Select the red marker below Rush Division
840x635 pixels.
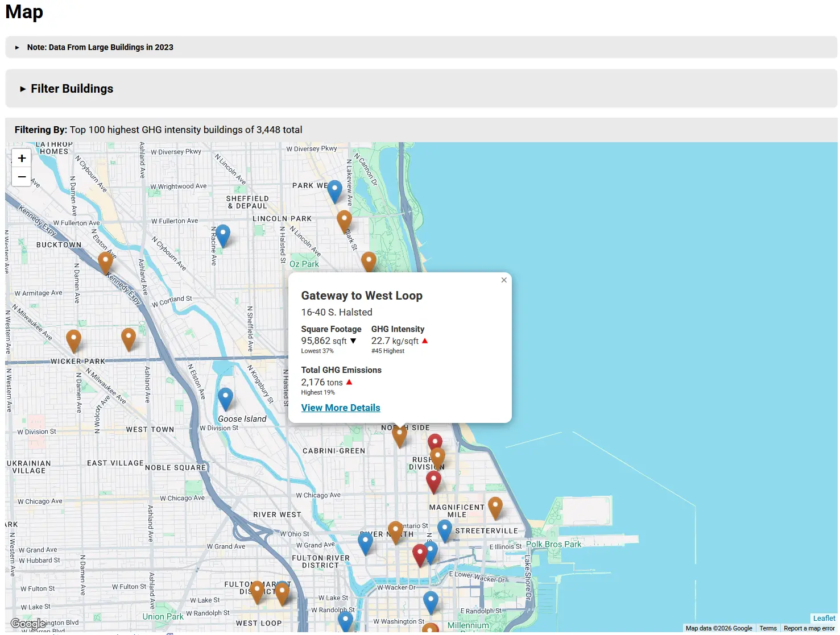click(x=433, y=480)
